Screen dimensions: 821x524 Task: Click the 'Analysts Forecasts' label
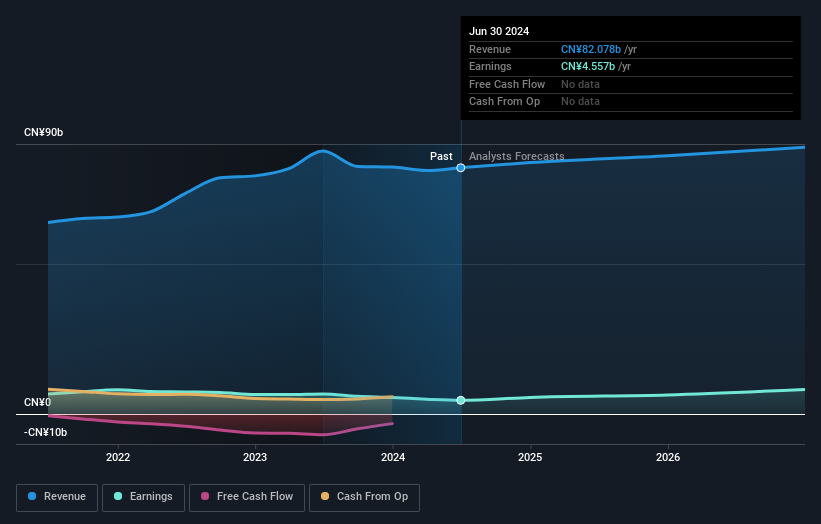point(516,156)
